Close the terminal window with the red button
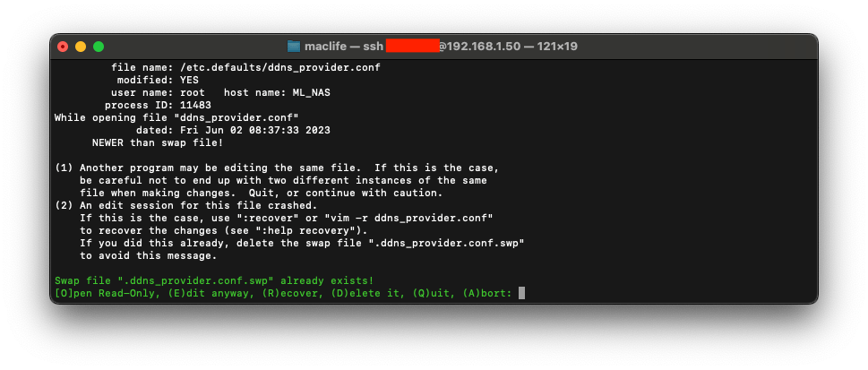Image resolution: width=868 pixels, height=370 pixels. (x=63, y=46)
